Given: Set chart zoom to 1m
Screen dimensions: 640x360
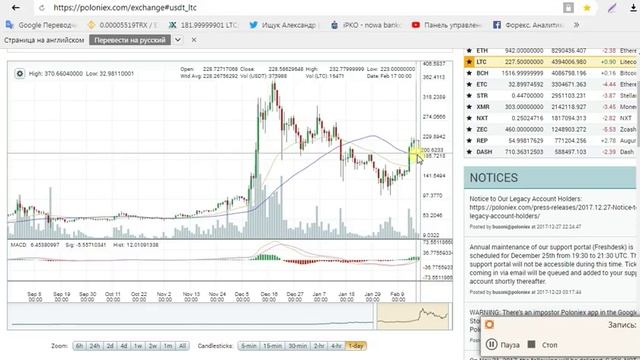Looking at the screenshot, I should coord(168,346).
